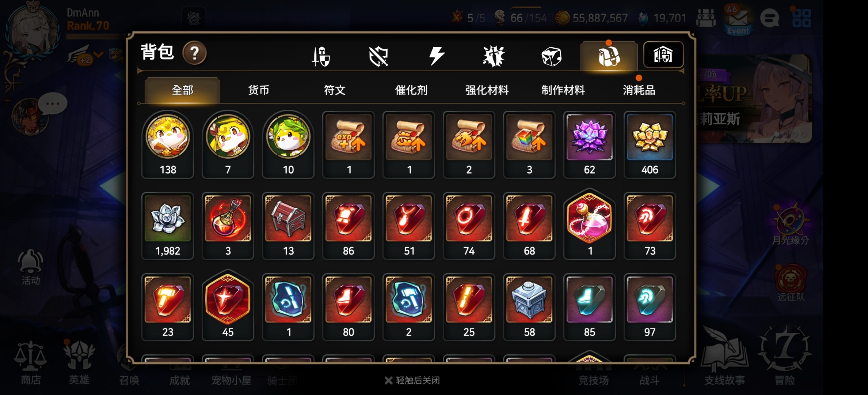The height and width of the screenshot is (395, 868).
Task: Switch to the 符文 tab
Action: 335,90
